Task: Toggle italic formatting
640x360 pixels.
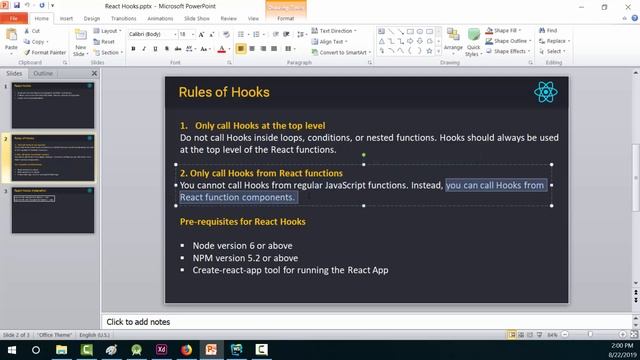Action: click(x=144, y=49)
